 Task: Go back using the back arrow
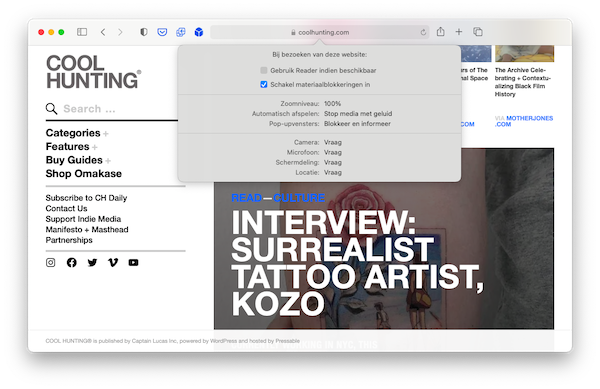pos(103,32)
